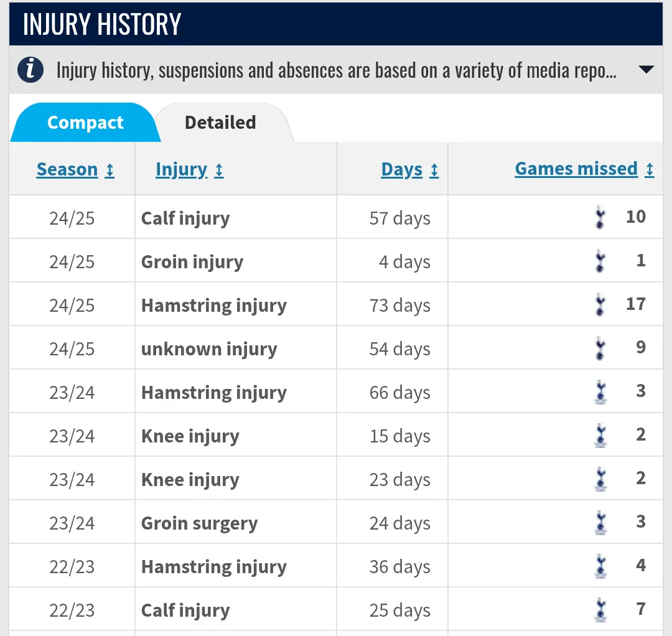Viewport: 672px width, 636px height.
Task: Click club crest in 66-day Hamstring injury row
Action: (x=600, y=392)
